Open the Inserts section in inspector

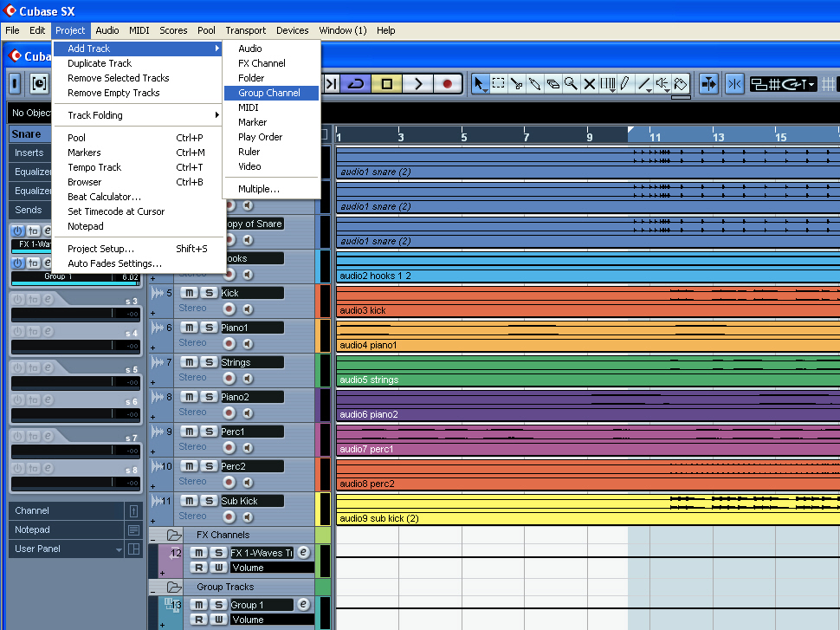point(30,153)
